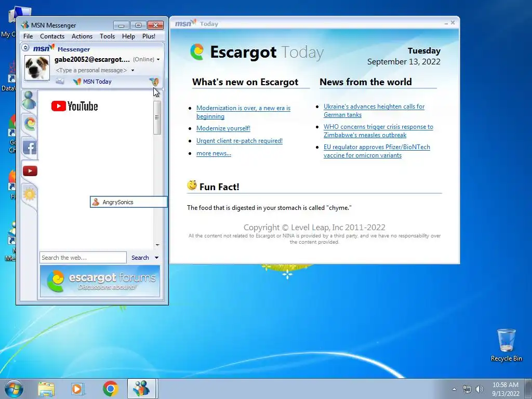
Task: Open File Explorer from the taskbar
Action: pos(46,389)
